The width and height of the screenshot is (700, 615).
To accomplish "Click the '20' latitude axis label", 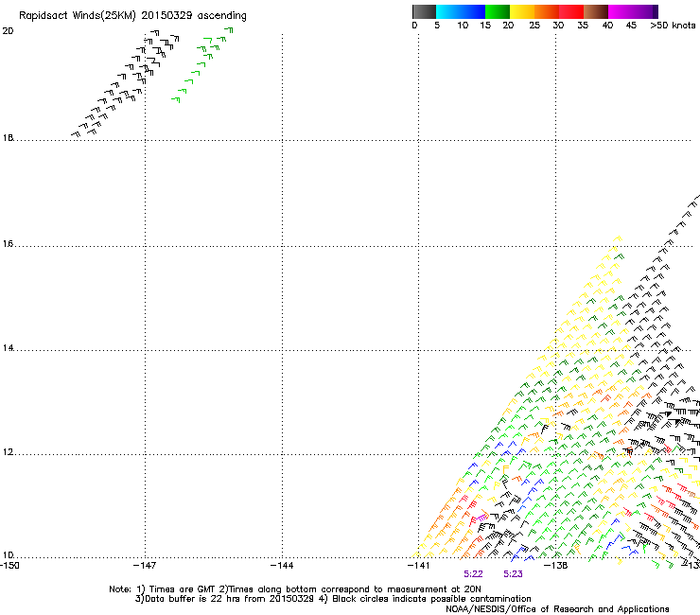I will (x=8, y=31).
